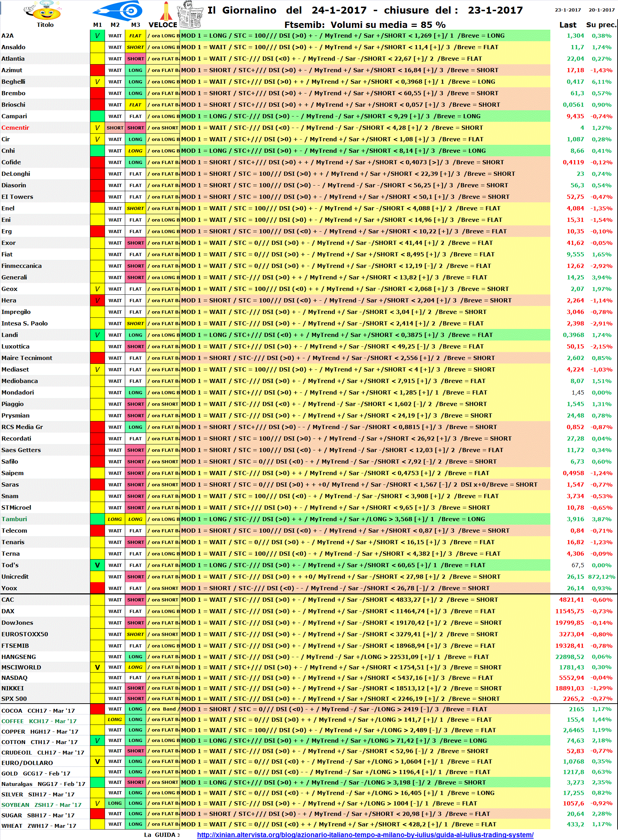Click the red M1 cell of Yoox
Viewport: 618px width, 840px height.
coord(97,588)
